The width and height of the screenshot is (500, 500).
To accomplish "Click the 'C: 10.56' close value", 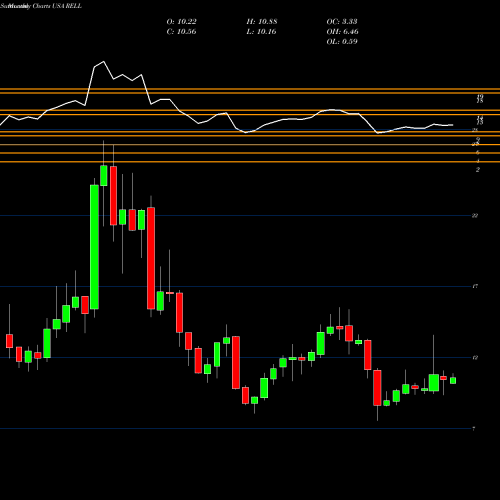I will tap(181, 32).
